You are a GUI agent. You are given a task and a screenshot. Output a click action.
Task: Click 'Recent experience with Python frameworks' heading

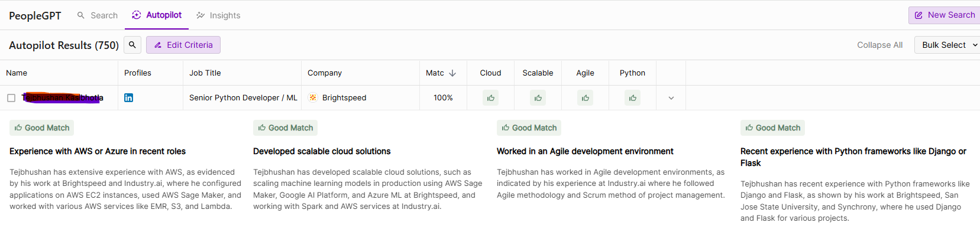[853, 157]
